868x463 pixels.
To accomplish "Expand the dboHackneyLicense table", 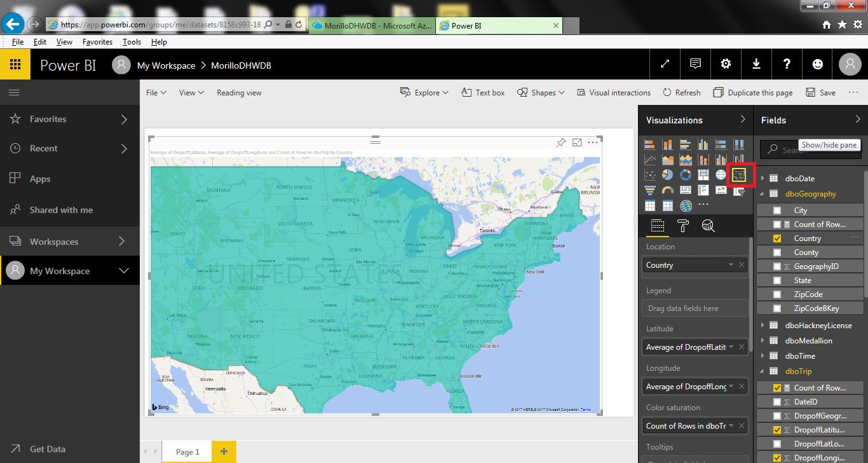I will [x=763, y=326].
